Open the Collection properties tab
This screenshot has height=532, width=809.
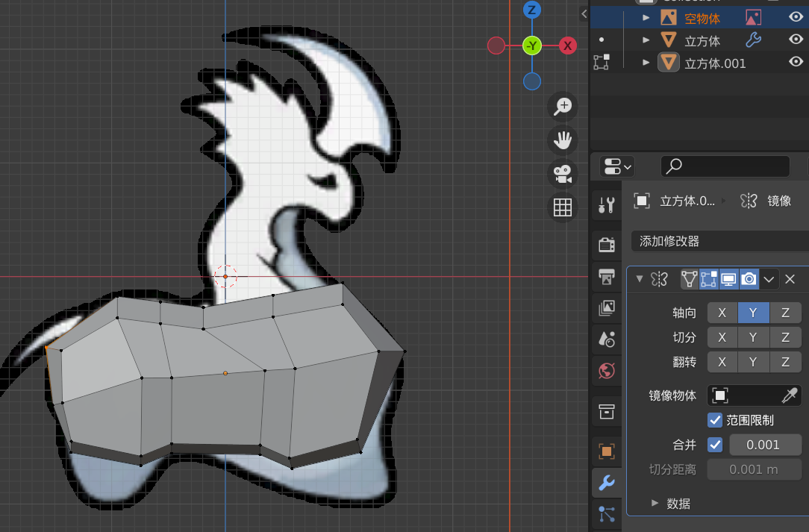click(x=607, y=412)
